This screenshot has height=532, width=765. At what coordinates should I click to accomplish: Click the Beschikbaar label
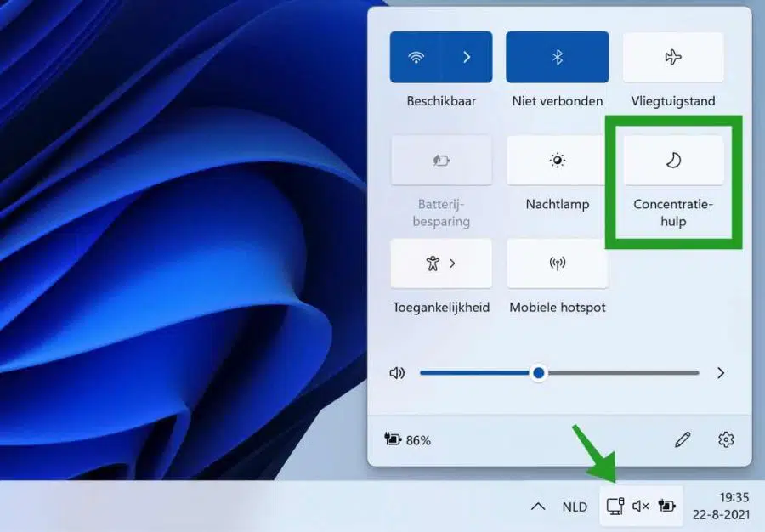(x=441, y=101)
